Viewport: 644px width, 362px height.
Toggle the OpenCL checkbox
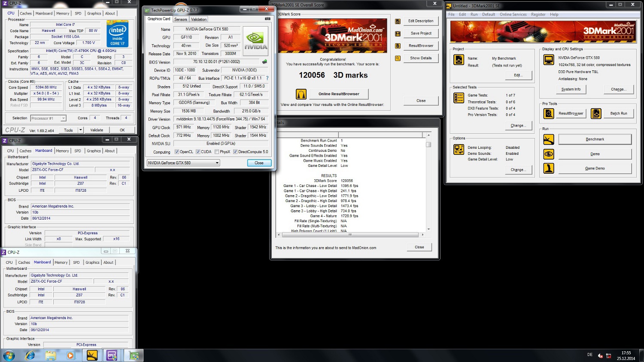pos(177,152)
